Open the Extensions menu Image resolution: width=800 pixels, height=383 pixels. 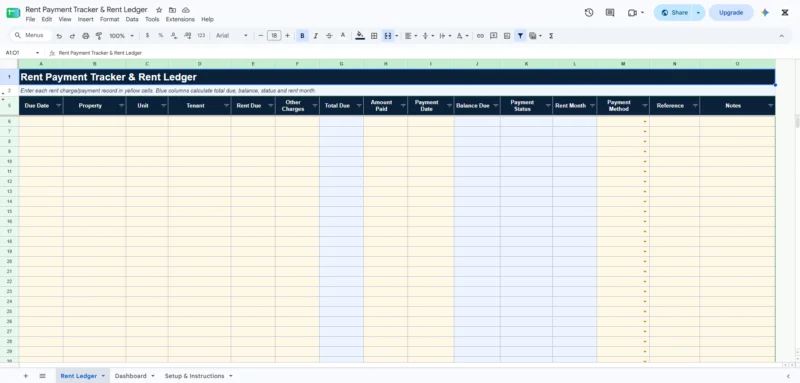[x=180, y=19]
